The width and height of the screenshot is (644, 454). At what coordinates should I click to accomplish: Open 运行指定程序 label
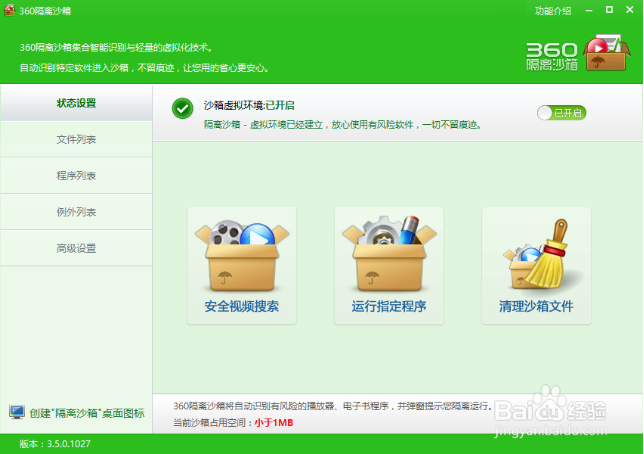(x=389, y=306)
